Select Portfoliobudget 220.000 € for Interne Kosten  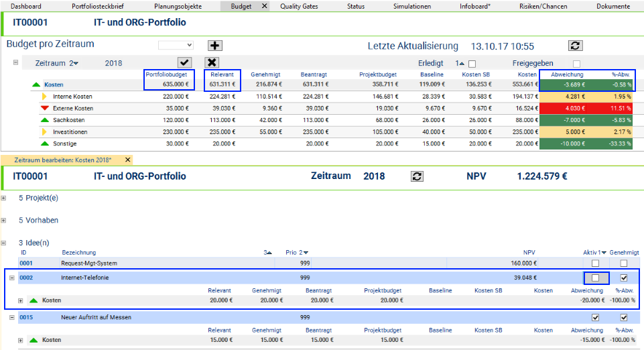[176, 97]
